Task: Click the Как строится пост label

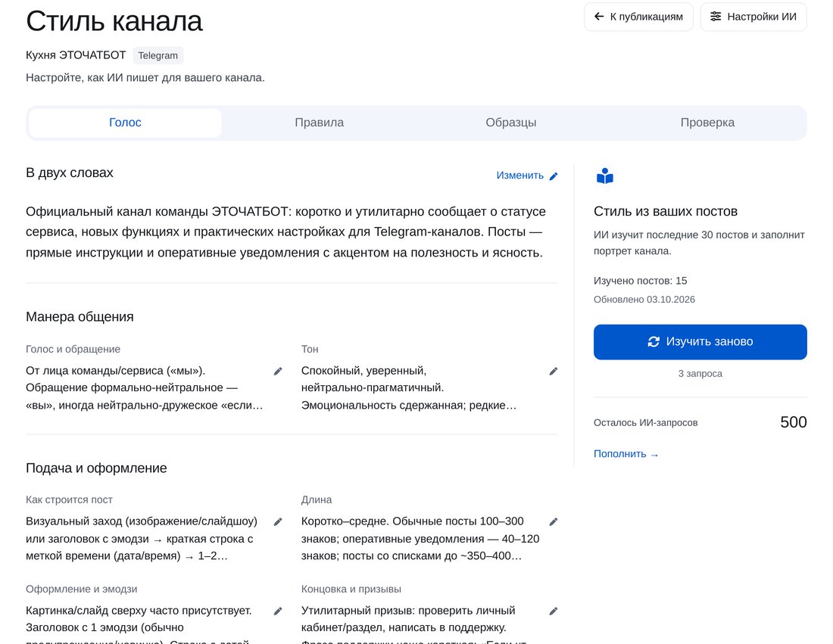Action: click(x=69, y=499)
